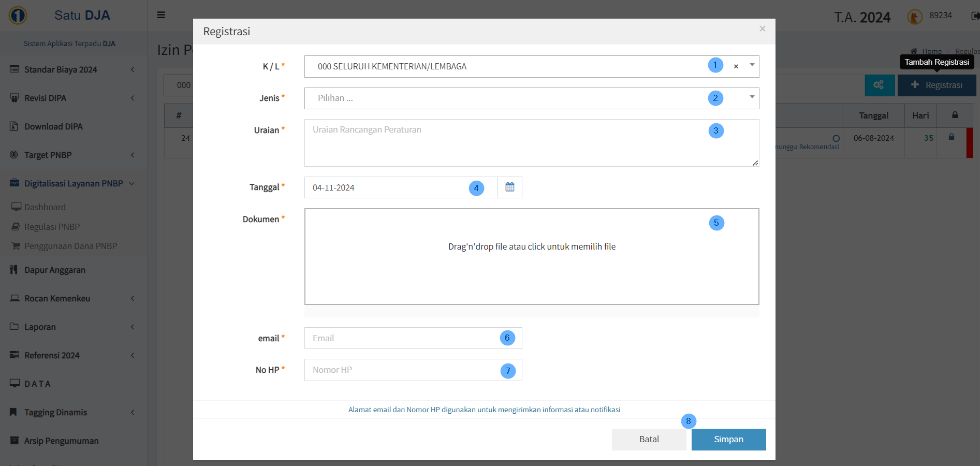Open the K/L dropdown arrow
The image size is (980, 466).
752,65
